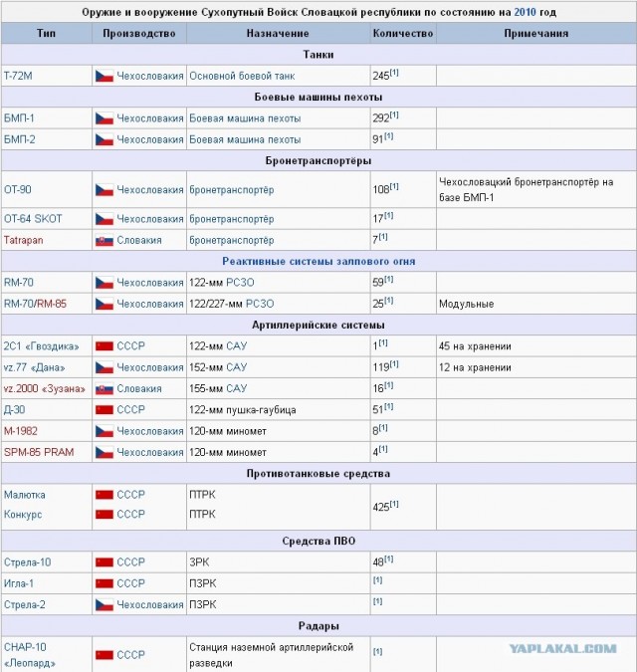Open the Конкурс link
Image resolution: width=637 pixels, height=672 pixels.
click(x=23, y=515)
